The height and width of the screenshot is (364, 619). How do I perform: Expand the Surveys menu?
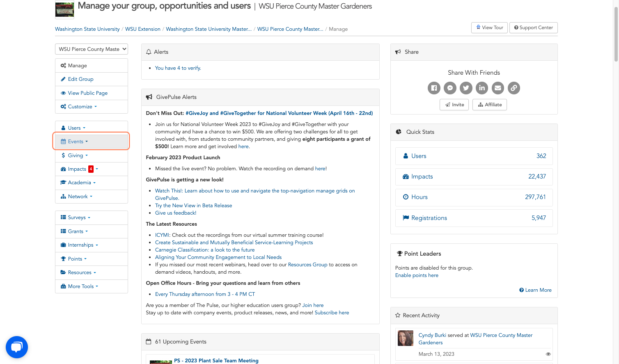point(92,217)
